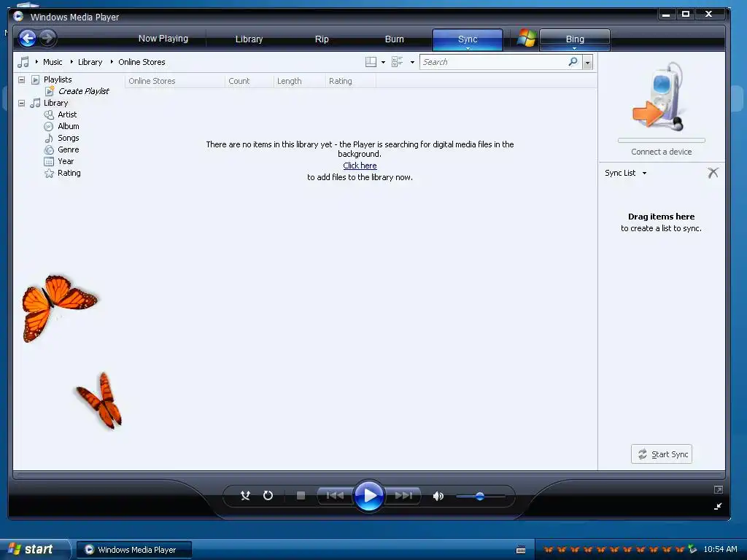The height and width of the screenshot is (560, 747).
Task: Sort by Count column header
Action: click(x=249, y=81)
